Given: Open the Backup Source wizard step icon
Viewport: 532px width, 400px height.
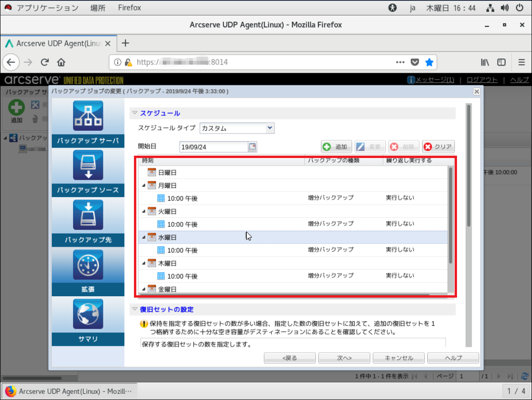Looking at the screenshot, I should coord(88,165).
